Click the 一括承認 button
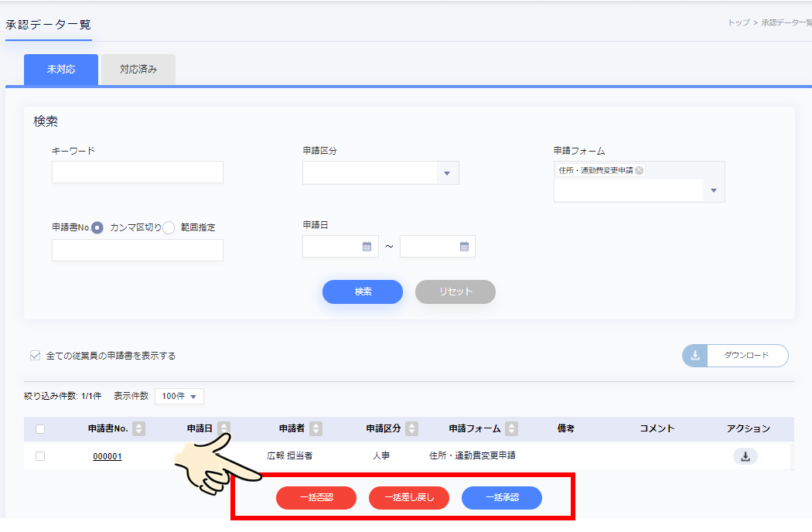This screenshot has height=532, width=812. coord(502,498)
